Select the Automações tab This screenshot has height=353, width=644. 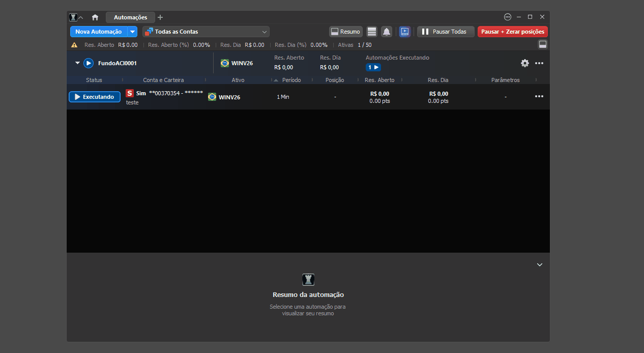[x=130, y=17]
